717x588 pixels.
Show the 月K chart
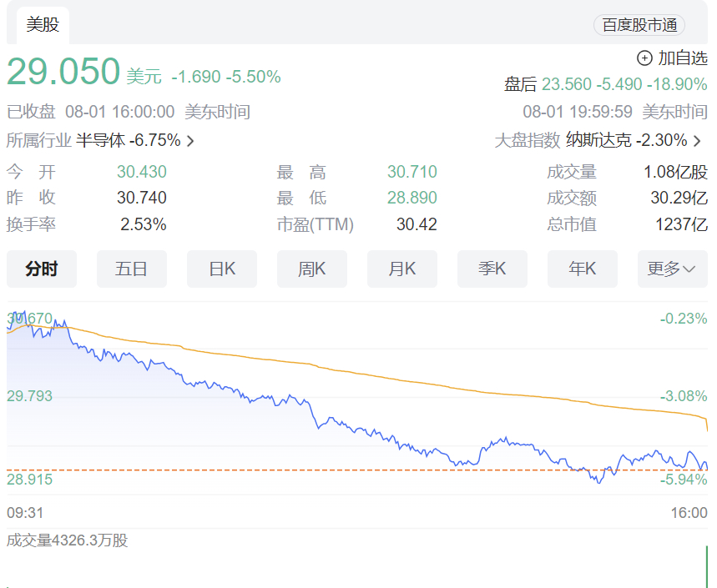[402, 269]
